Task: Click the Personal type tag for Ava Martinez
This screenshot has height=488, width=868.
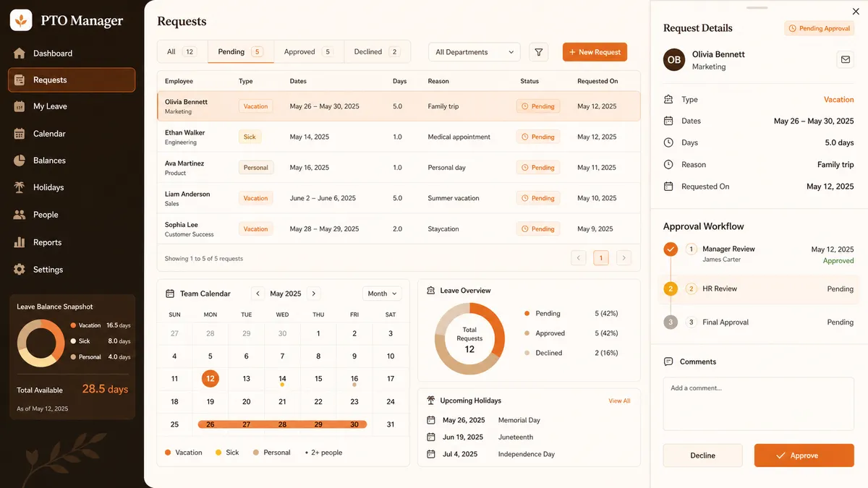Action: pos(255,168)
